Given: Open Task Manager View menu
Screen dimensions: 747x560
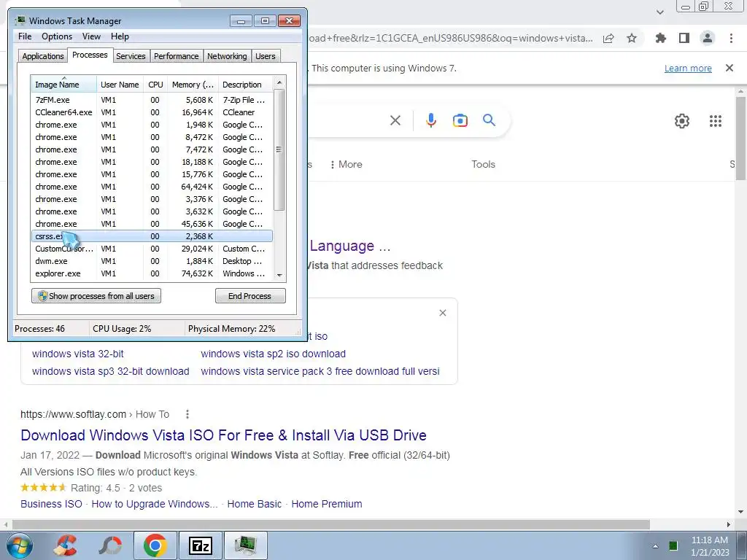Looking at the screenshot, I should 91,36.
